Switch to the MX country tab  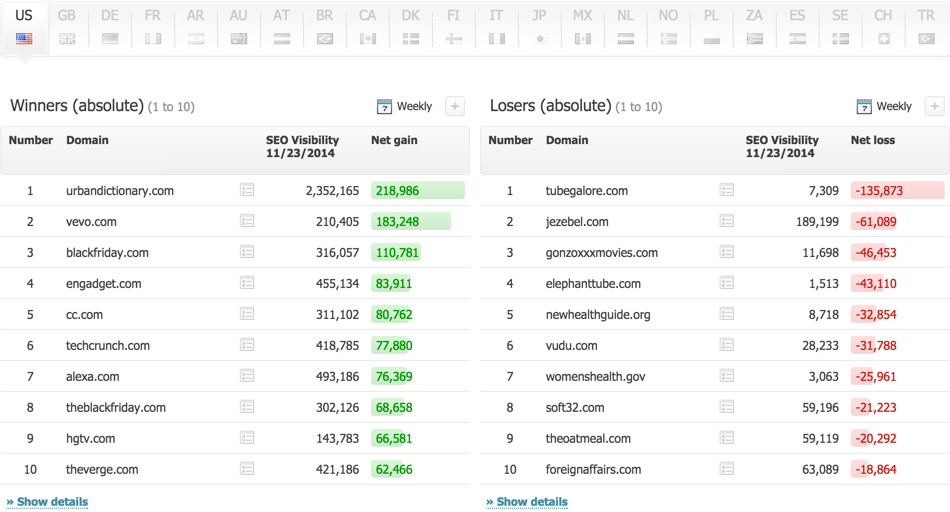tap(582, 27)
